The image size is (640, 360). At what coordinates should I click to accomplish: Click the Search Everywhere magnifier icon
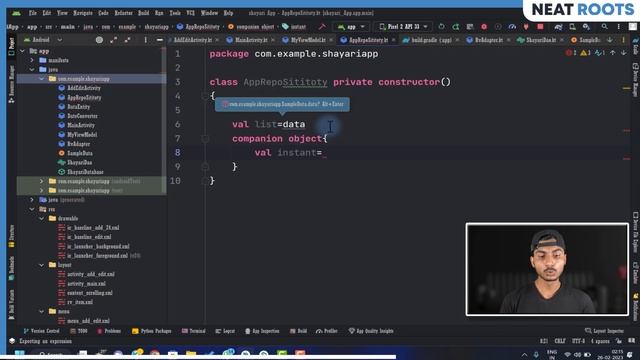[x=604, y=27]
